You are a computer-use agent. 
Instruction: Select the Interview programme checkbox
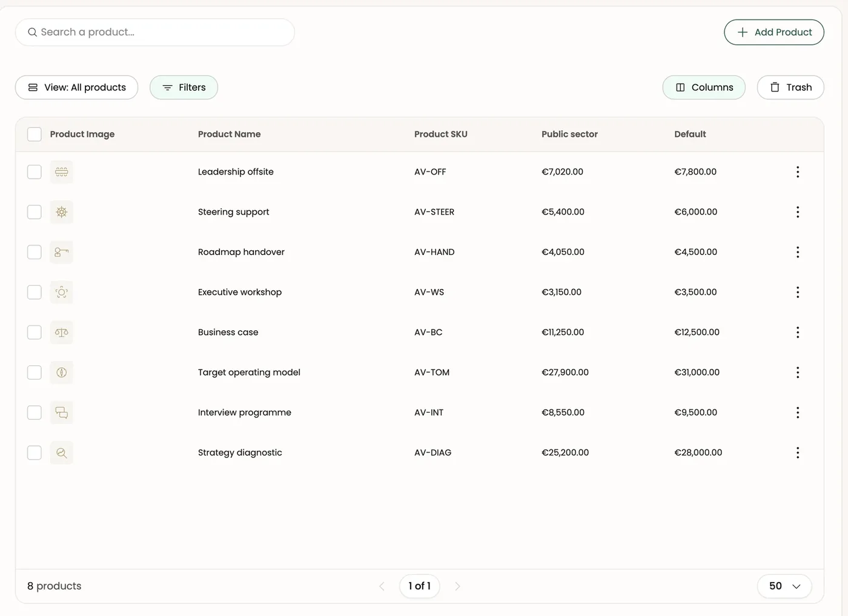35,412
